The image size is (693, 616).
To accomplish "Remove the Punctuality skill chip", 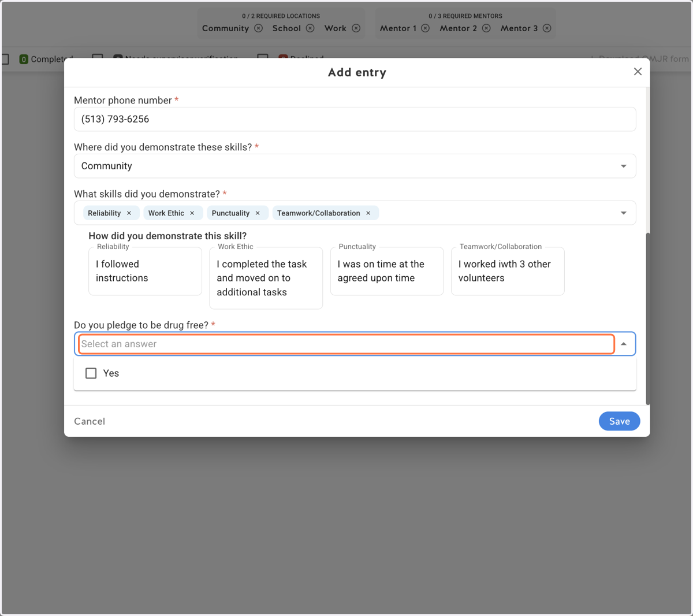I will point(258,213).
